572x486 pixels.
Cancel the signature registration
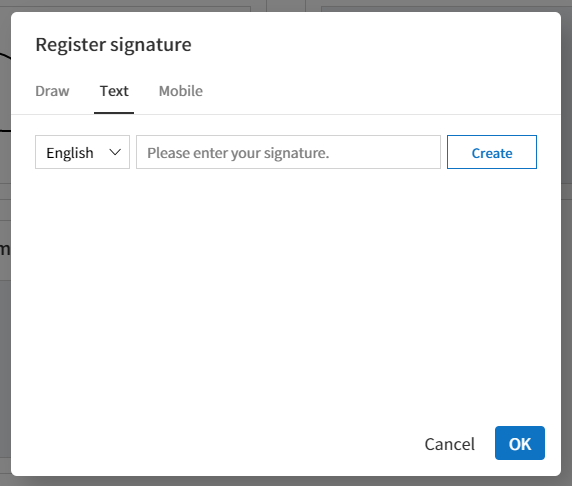(449, 444)
